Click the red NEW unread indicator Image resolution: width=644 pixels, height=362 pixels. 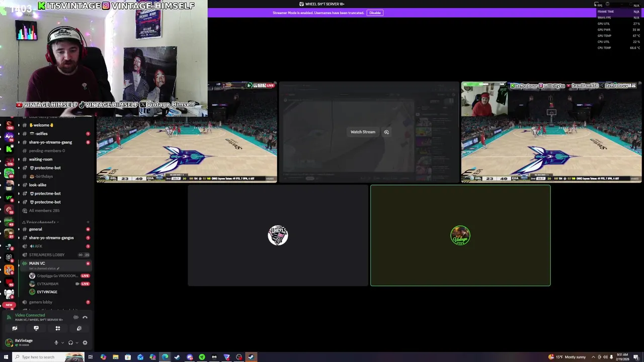tap(9, 305)
